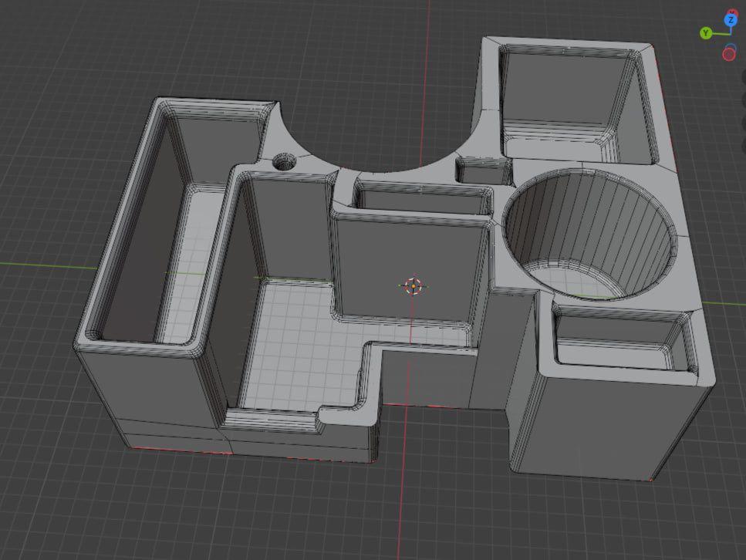
Task: Click the green Y axis gizmo handle
Action: 706,33
